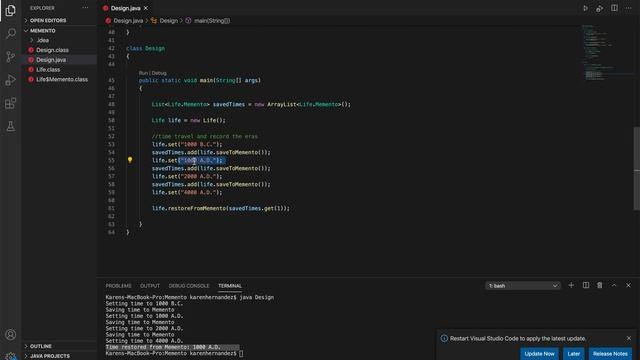640x360 pixels.
Task: Click the "class Design" declaration on line 42
Action: [146, 48]
